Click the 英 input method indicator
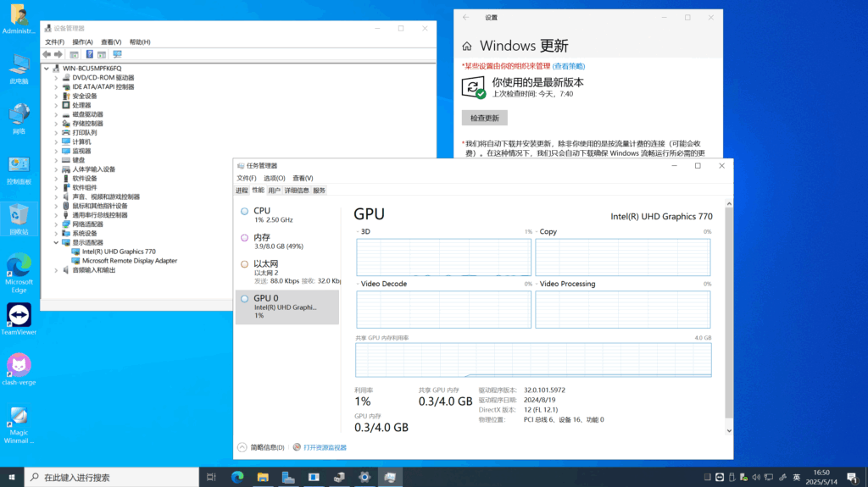The height and width of the screenshot is (487, 868). click(x=797, y=477)
